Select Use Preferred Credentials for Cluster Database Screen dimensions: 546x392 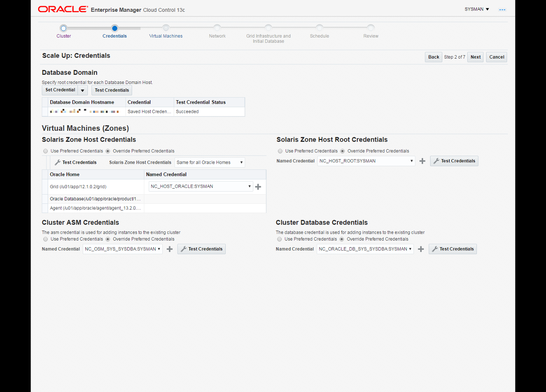[279, 239]
